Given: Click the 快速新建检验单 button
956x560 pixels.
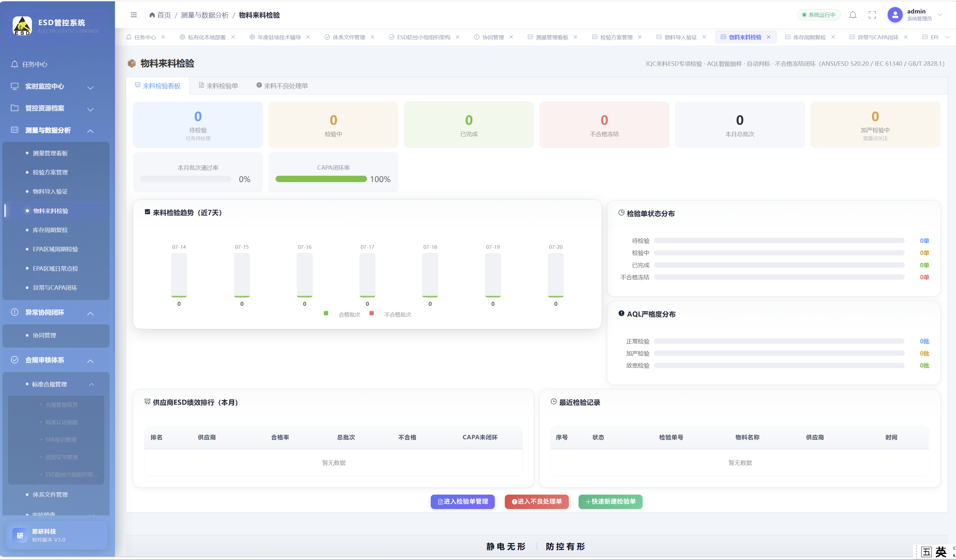Looking at the screenshot, I should 610,502.
